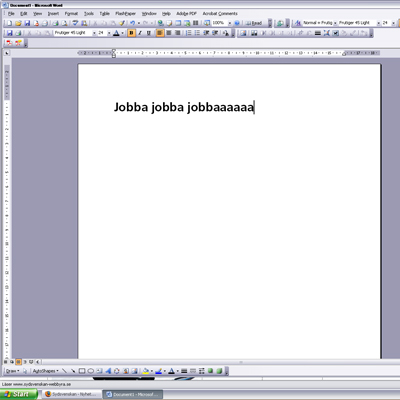Expand the Draw menu
The image size is (400, 400).
(13, 371)
